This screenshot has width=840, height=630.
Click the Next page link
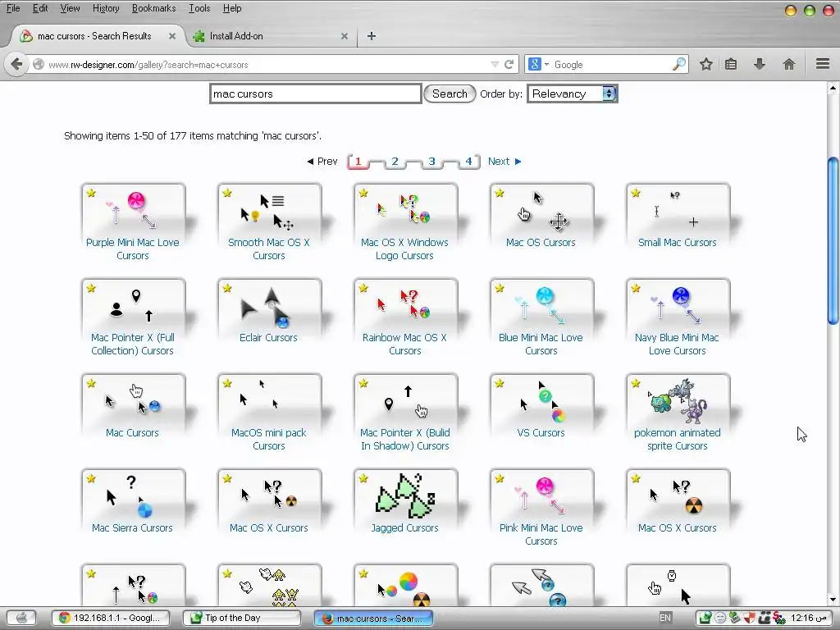[504, 162]
